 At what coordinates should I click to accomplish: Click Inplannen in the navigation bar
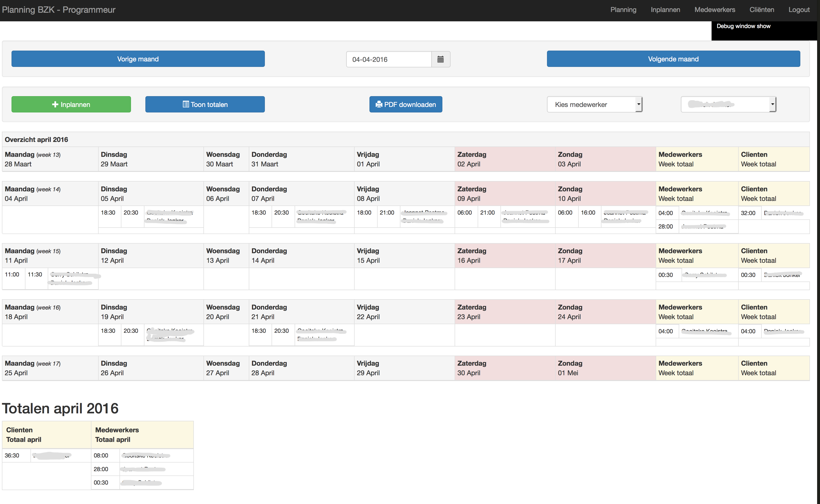(x=665, y=10)
